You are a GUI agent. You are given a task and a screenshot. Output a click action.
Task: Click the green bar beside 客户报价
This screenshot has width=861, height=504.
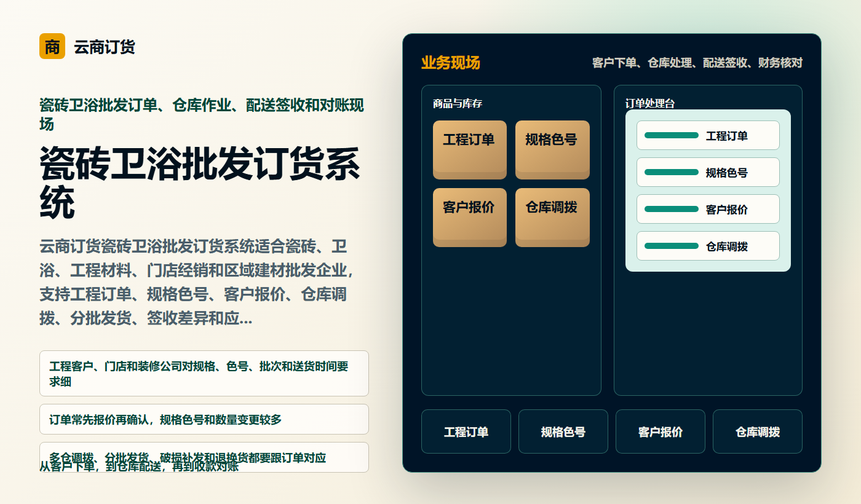click(672, 209)
